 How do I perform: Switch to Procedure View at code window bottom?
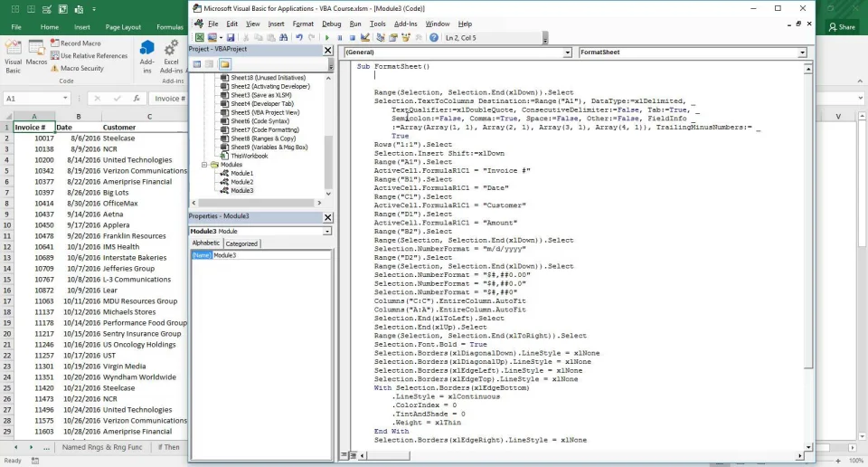(x=344, y=455)
